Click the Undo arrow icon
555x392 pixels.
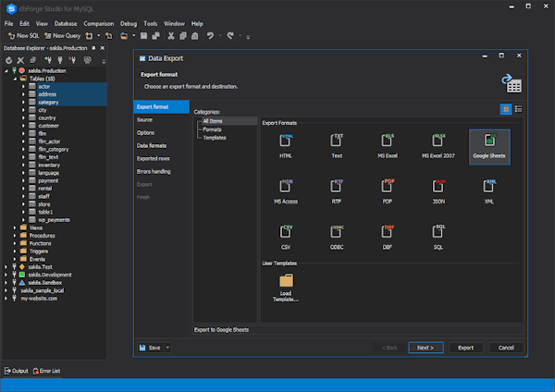pos(210,36)
